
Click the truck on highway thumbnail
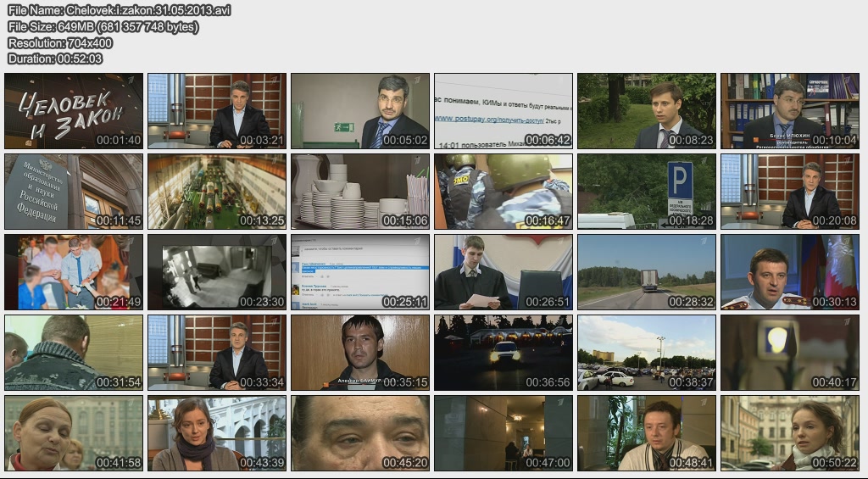tap(647, 272)
